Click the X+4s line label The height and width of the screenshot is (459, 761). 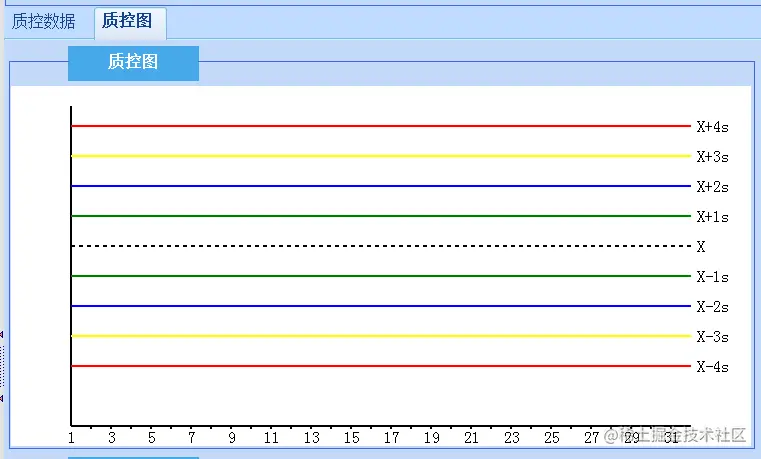(712, 127)
